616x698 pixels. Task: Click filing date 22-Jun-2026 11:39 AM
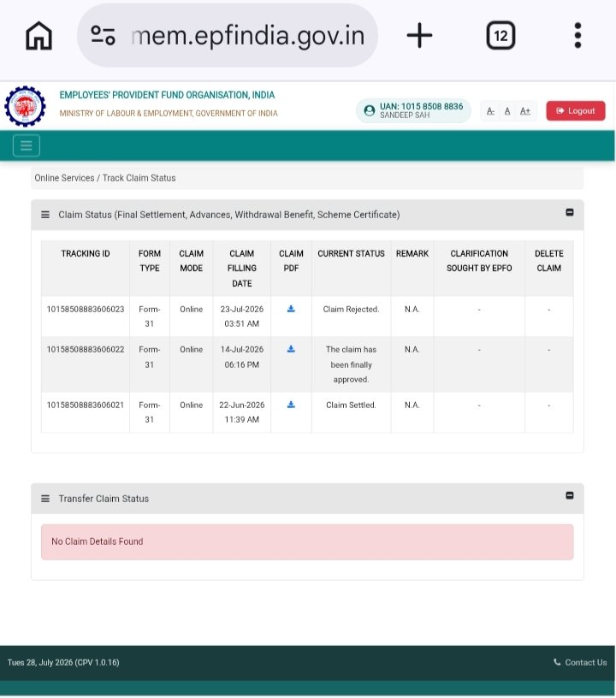coord(241,412)
